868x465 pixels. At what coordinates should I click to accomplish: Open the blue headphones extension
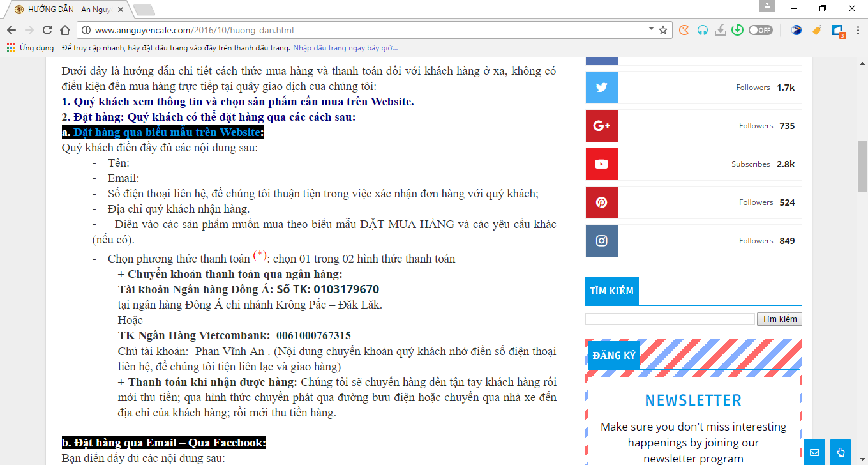703,30
